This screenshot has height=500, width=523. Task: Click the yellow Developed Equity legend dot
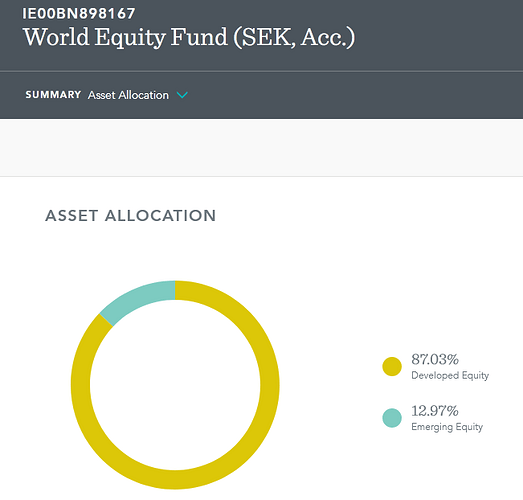(x=392, y=366)
